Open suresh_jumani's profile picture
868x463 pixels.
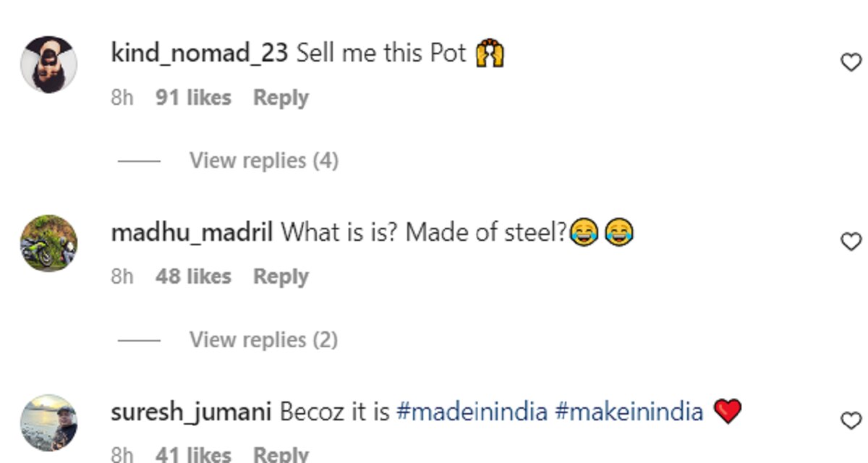pos(48,422)
